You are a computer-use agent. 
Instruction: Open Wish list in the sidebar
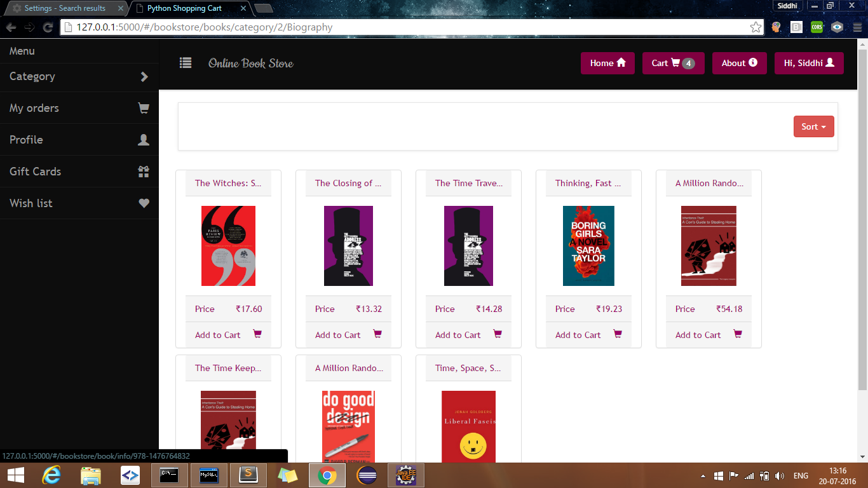click(79, 203)
